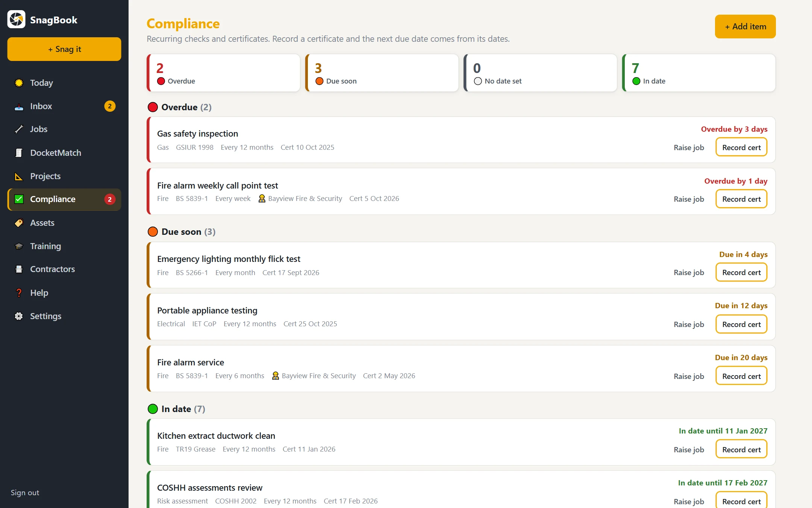
Task: Open Today via its sun icon
Action: pyautogui.click(x=19, y=83)
